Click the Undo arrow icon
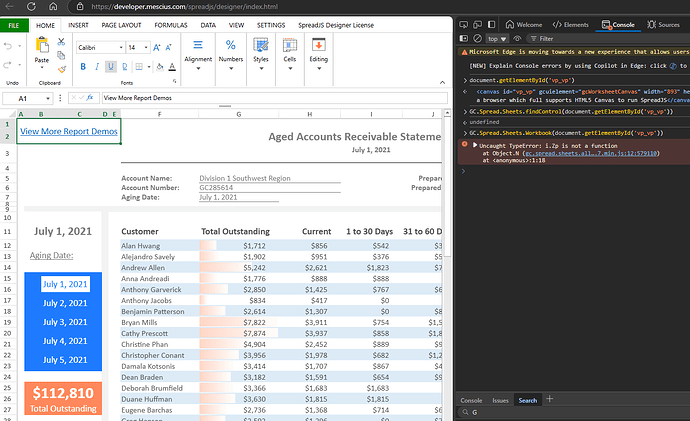The height and width of the screenshot is (421, 690). coord(8,46)
